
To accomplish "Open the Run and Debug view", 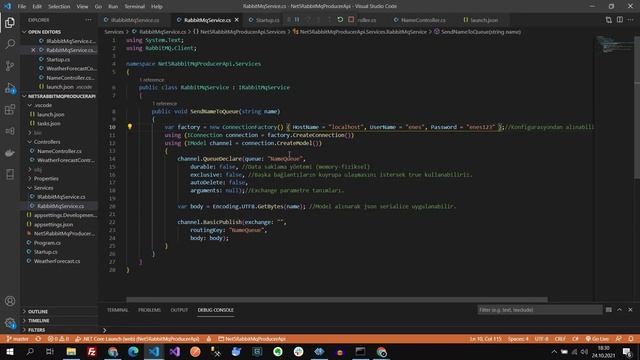I will [10, 88].
